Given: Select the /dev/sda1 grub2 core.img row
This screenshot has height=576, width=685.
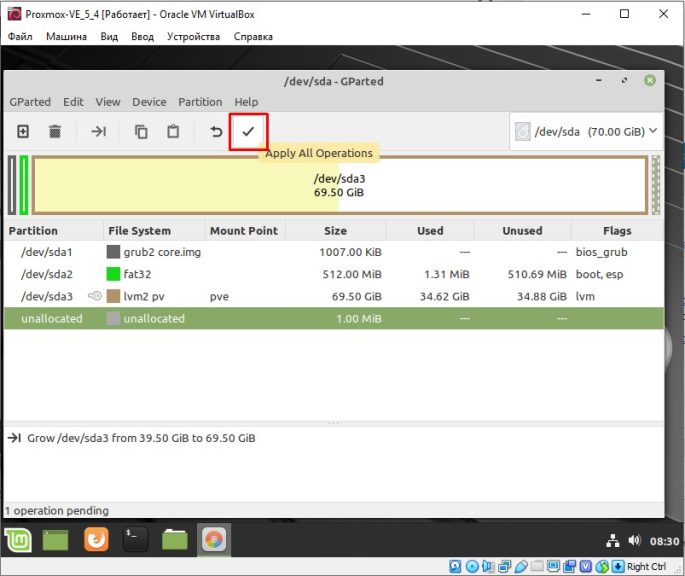Looking at the screenshot, I should [x=334, y=252].
